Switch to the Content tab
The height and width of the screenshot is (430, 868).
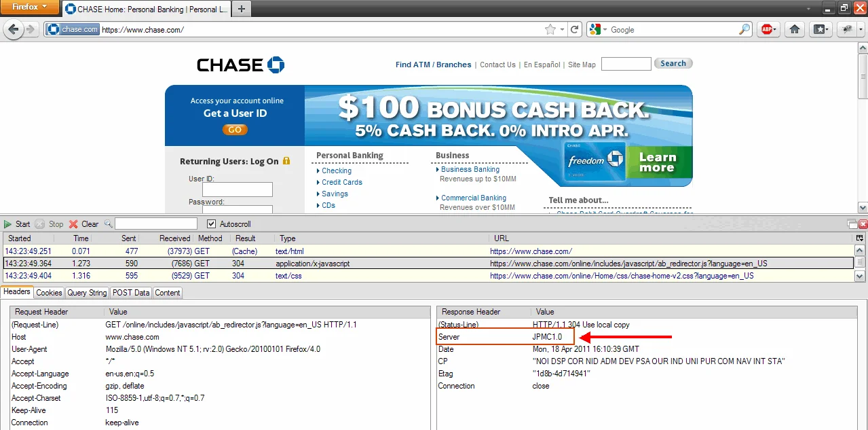coord(168,293)
